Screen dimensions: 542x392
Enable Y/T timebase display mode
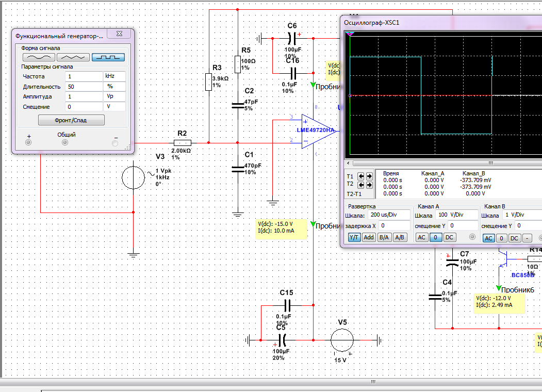point(354,237)
